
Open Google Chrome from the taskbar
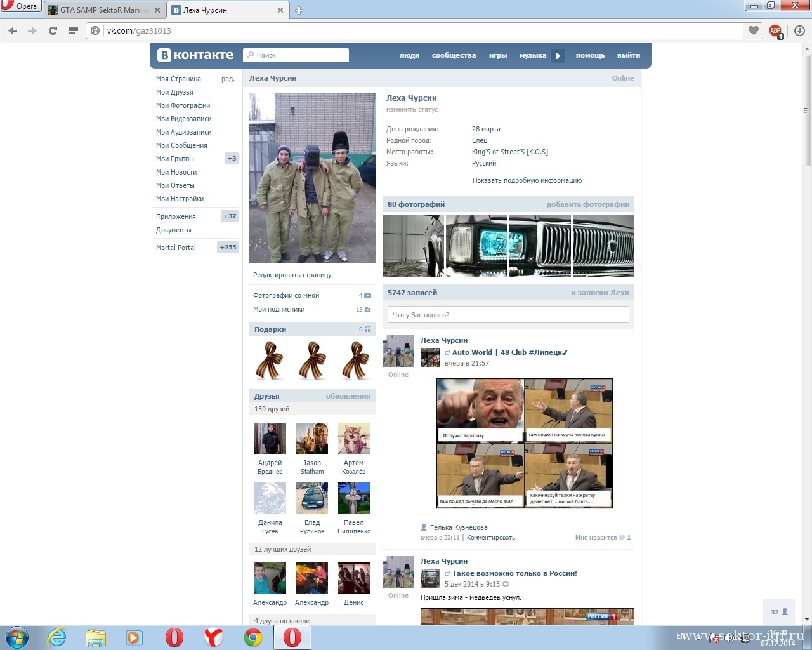point(253,637)
